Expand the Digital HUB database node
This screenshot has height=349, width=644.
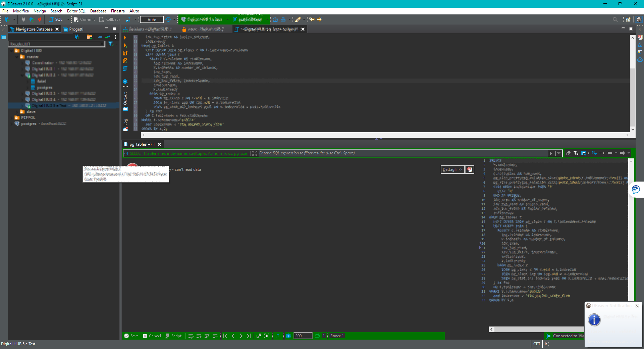pyautogui.click(x=12, y=51)
